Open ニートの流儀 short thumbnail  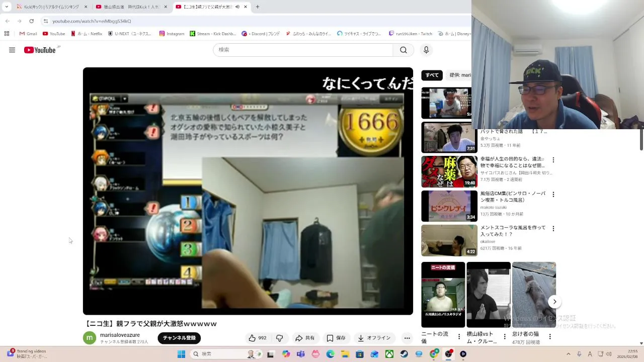[443, 295]
